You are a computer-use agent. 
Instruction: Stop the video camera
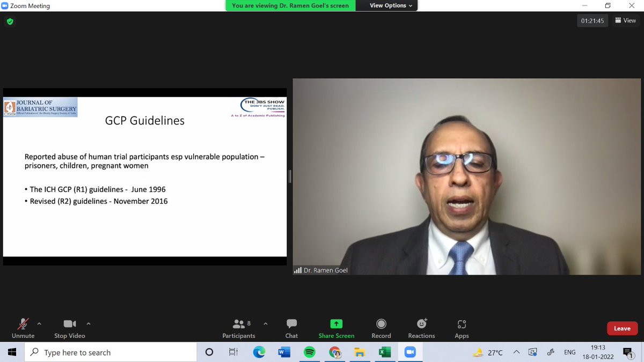point(70,328)
